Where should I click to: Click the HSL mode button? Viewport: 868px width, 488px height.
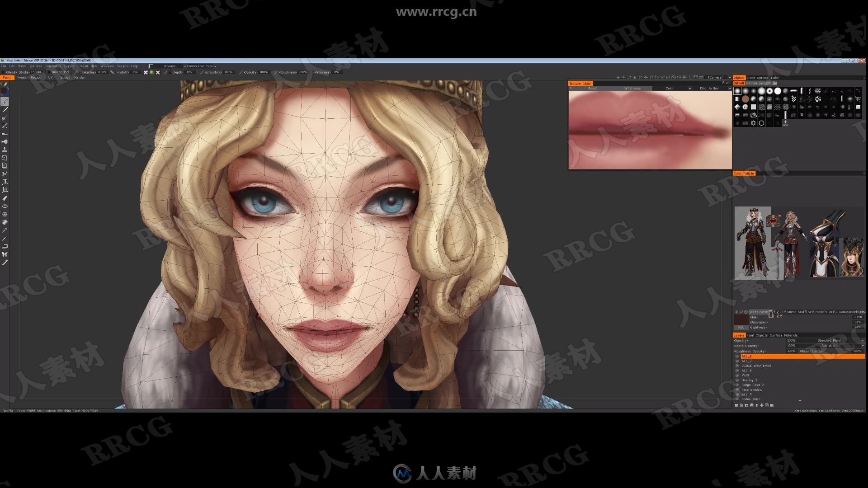[741, 327]
